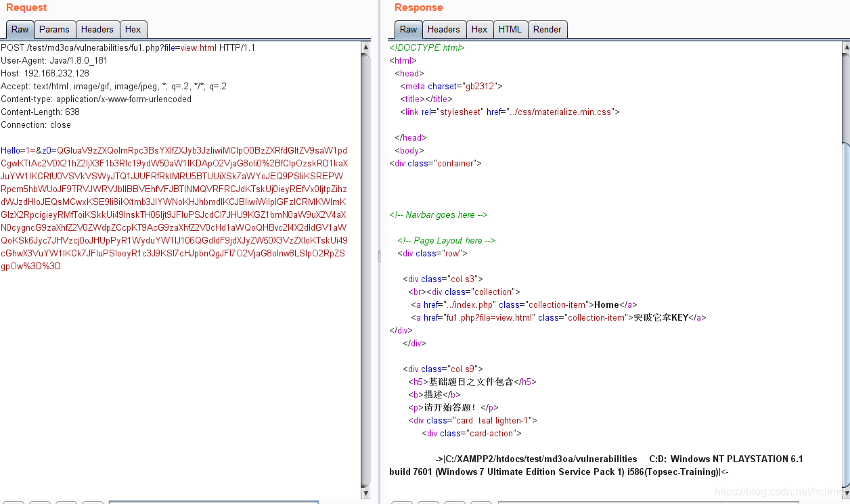Click the Content-type header line

pos(96,99)
